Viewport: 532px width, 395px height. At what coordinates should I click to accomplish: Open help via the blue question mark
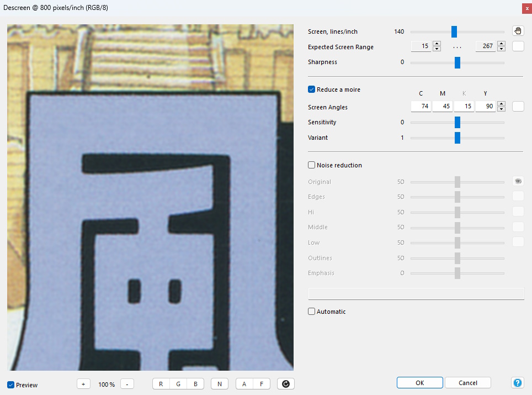(x=518, y=383)
